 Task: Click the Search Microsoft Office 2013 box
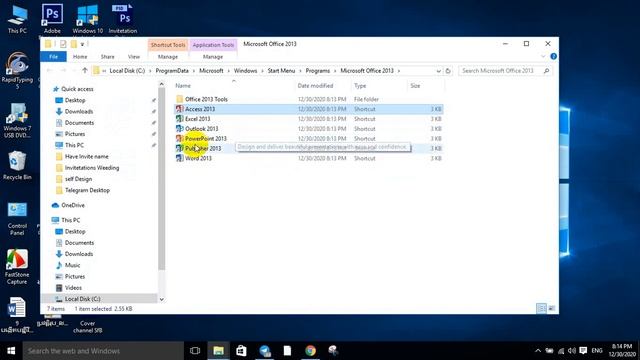(505, 71)
